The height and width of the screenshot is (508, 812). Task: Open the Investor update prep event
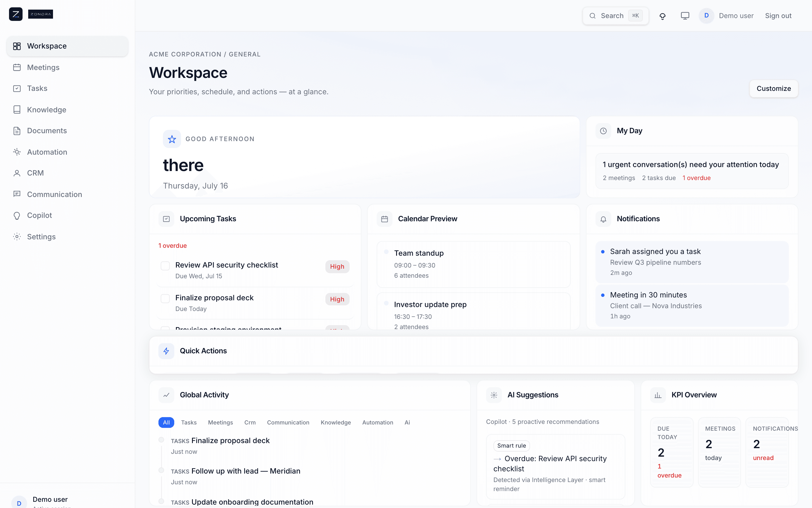[x=473, y=311]
